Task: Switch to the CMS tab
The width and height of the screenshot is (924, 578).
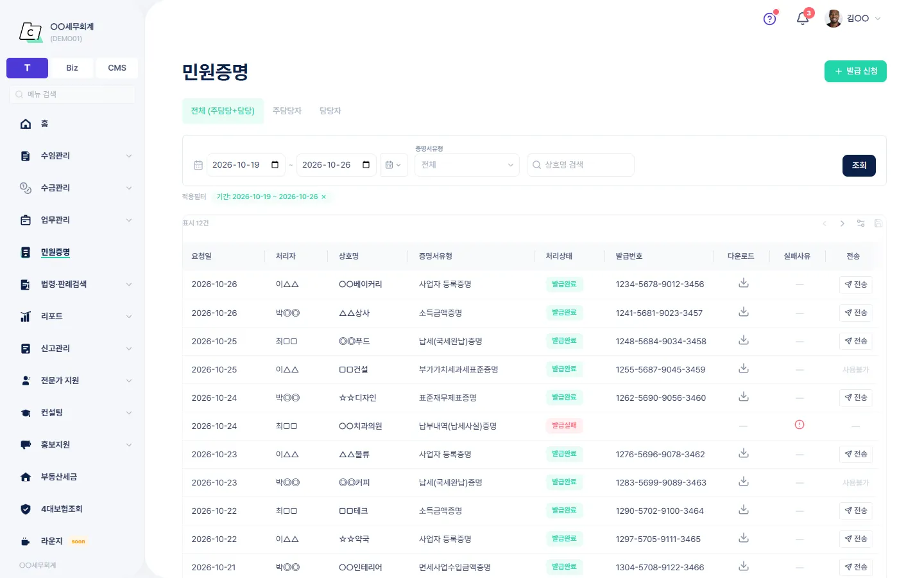Action: [x=117, y=68]
